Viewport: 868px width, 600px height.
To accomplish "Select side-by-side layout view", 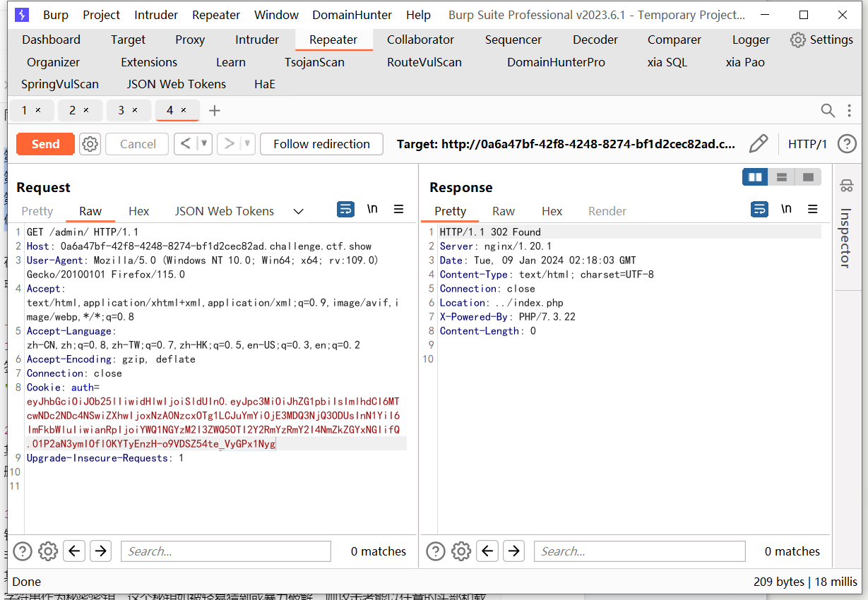I will click(x=755, y=176).
